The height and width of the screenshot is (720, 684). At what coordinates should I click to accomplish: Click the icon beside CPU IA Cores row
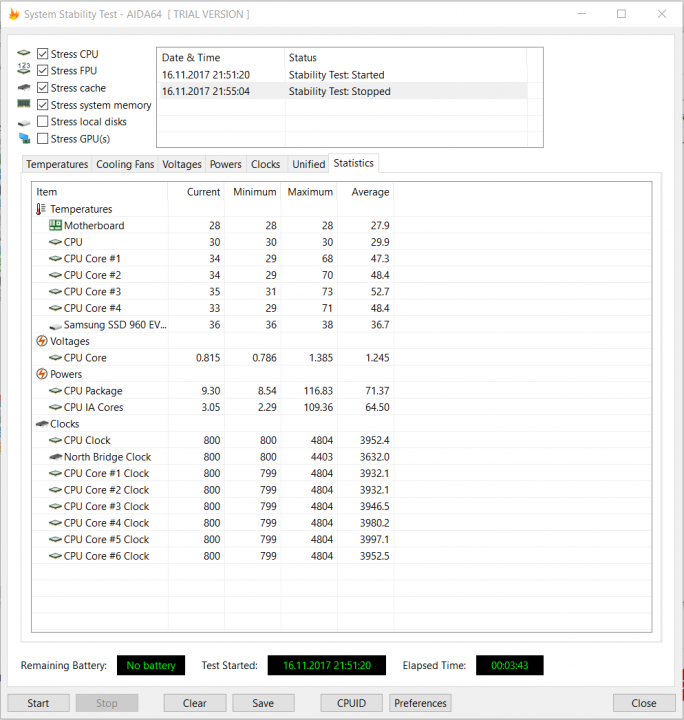pos(55,407)
